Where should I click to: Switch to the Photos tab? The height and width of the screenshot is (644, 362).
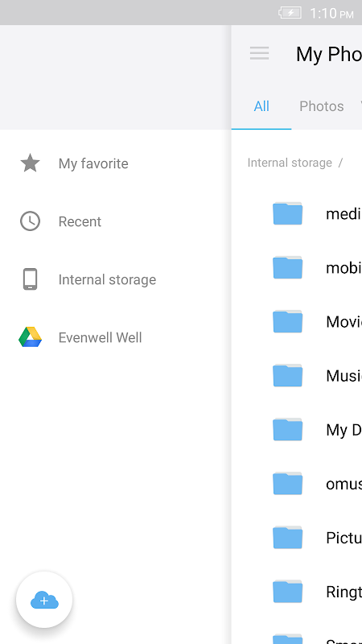coord(321,106)
